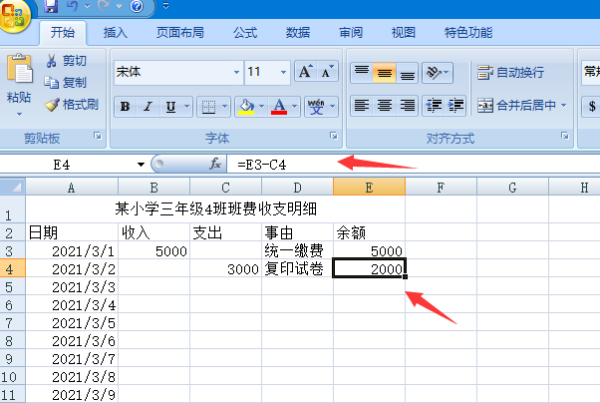This screenshot has width=600, height=403.
Task: Open the help question mark icon
Action: pyautogui.click(x=137, y=6)
